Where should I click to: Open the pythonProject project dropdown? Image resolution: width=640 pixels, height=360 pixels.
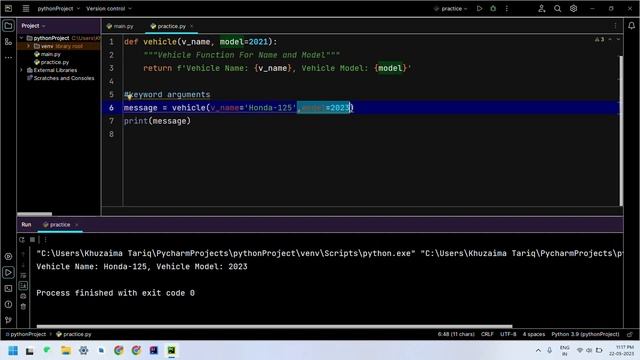(58, 8)
